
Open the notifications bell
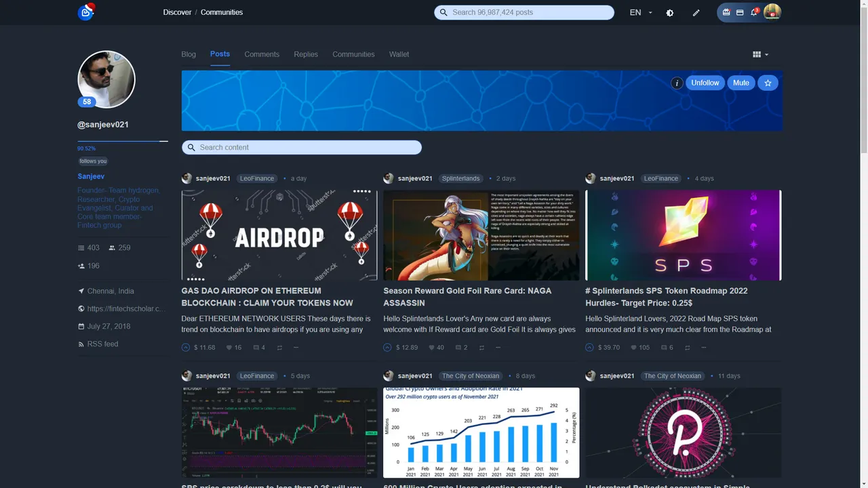pos(754,12)
